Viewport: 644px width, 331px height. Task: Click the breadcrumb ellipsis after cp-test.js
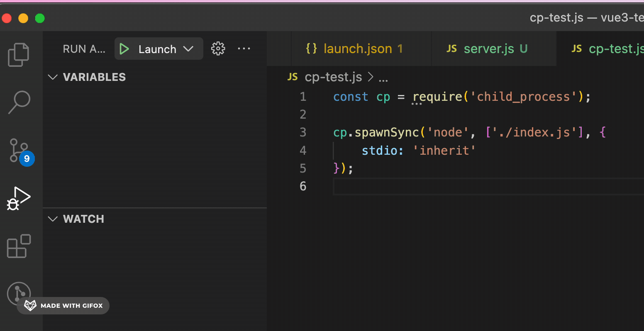pos(383,77)
